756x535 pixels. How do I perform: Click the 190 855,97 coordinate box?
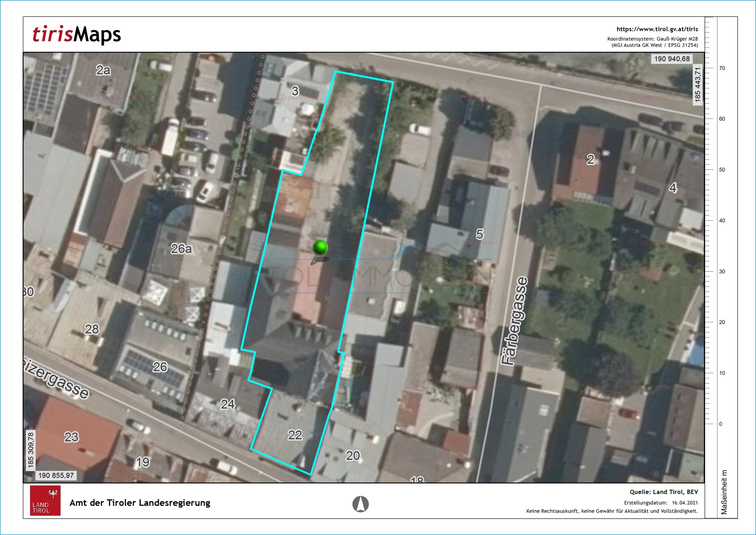click(56, 475)
